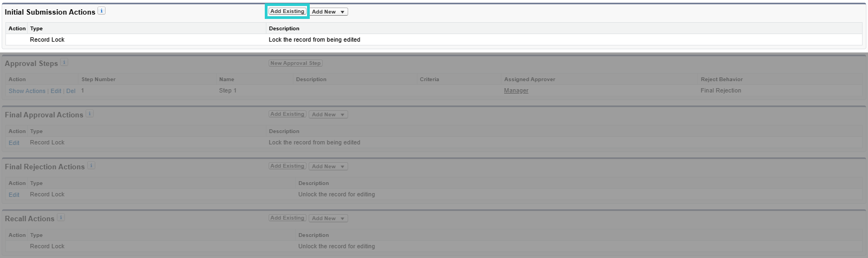Open Add New dropdown for Recall Actions
The width and height of the screenshot is (868, 258).
point(329,219)
